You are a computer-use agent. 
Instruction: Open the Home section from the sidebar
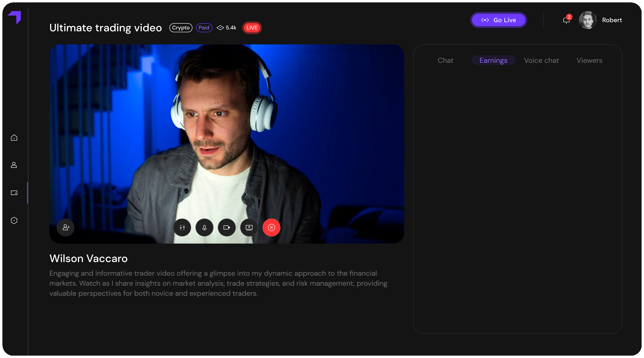click(14, 137)
